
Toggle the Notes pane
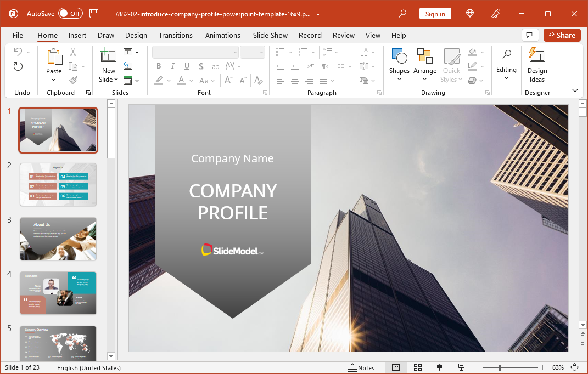pyautogui.click(x=361, y=367)
